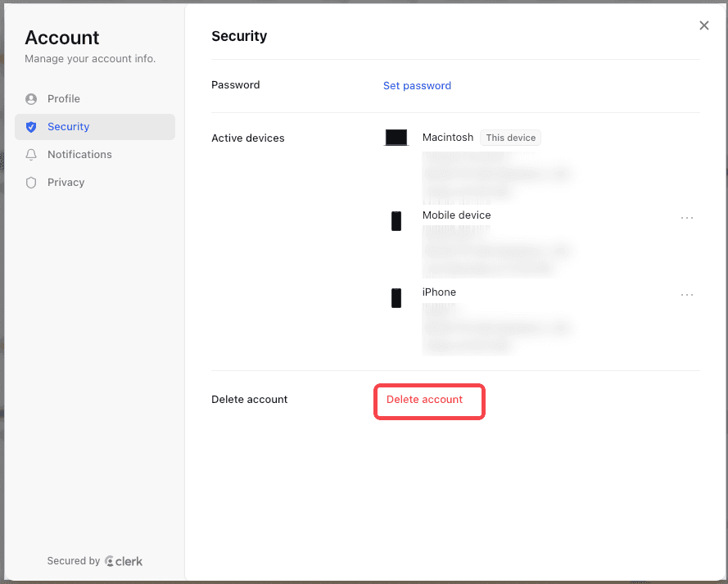728x584 pixels.
Task: Select the Security sidebar item
Action: 95,127
